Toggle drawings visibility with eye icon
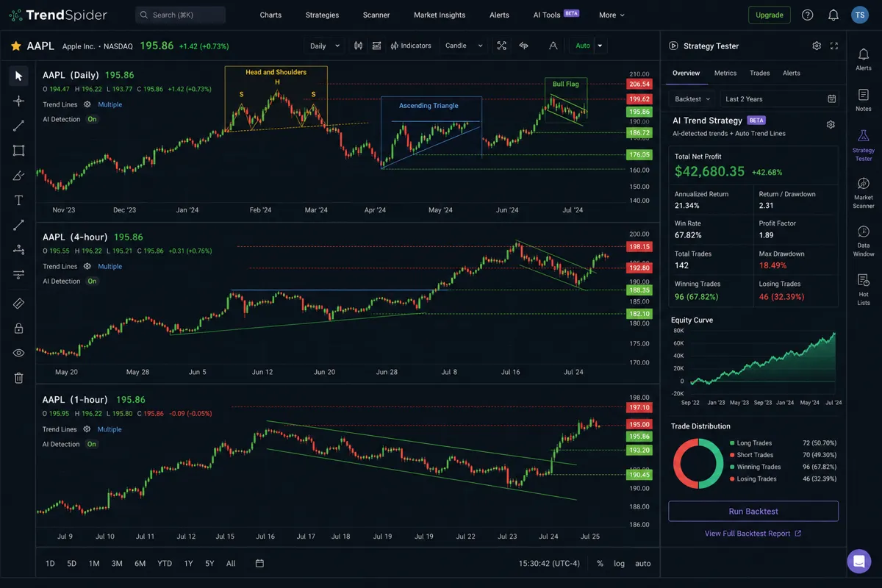Image resolution: width=882 pixels, height=588 pixels. coord(18,353)
